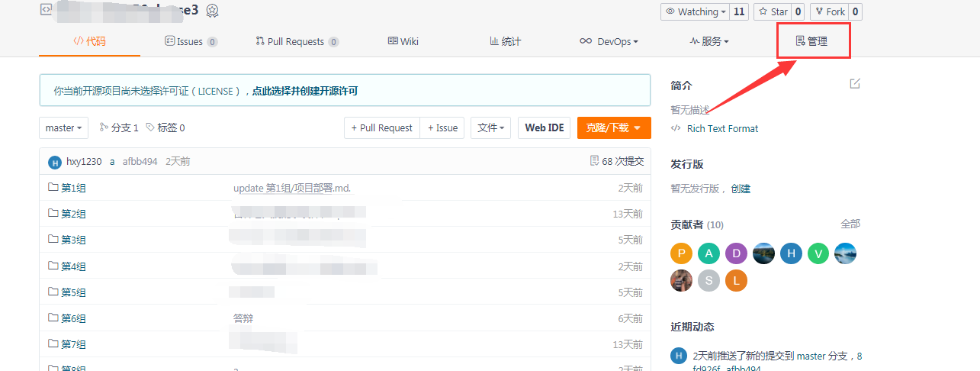Open hxy1230 user profile link
Screen dimensions: 980x371
tap(84, 161)
